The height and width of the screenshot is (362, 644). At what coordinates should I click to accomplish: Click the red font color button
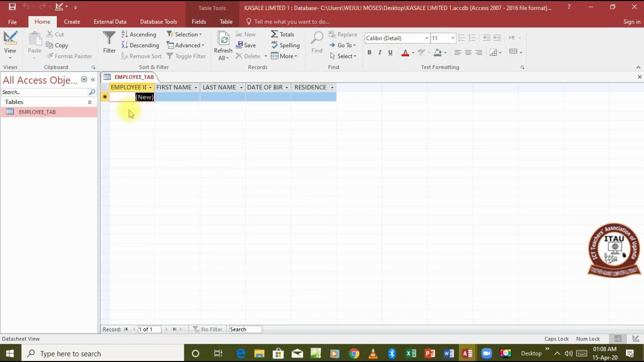pyautogui.click(x=405, y=52)
